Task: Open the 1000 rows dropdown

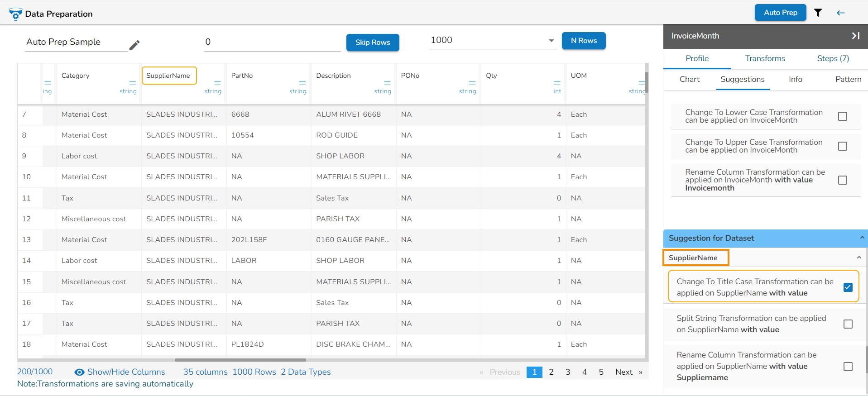Action: pos(551,41)
